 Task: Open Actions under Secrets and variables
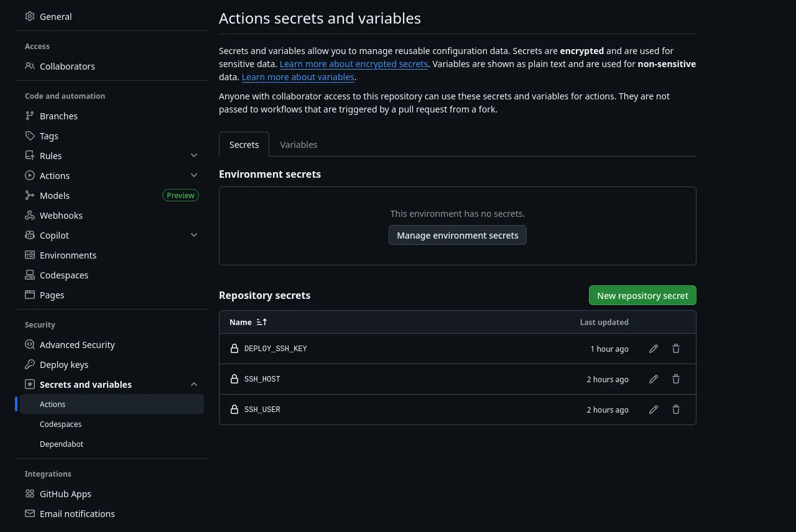pos(112,404)
